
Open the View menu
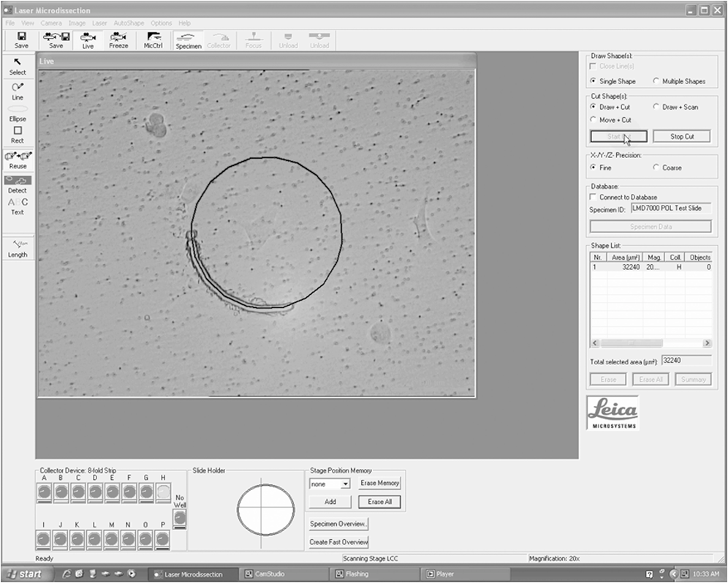(x=28, y=23)
